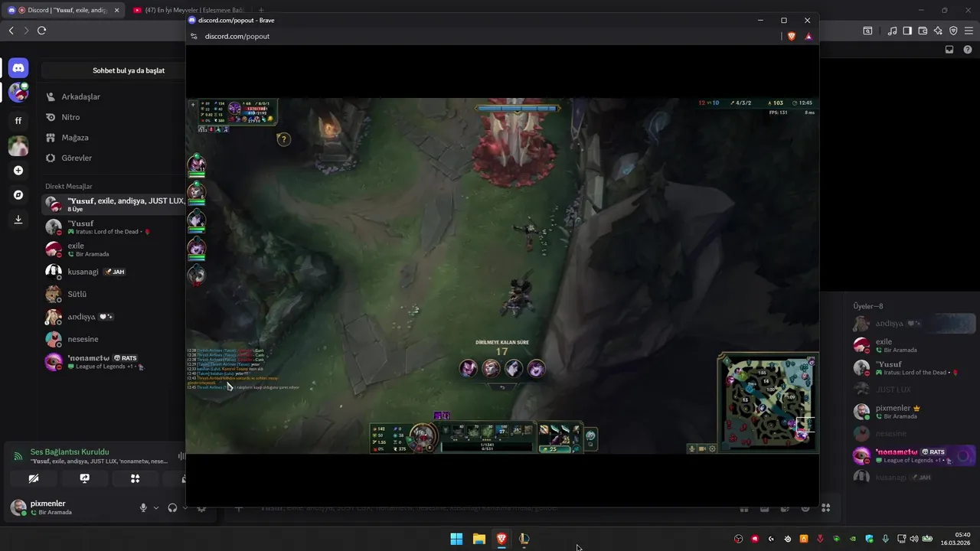Open the Discord inbox icon
The height and width of the screenshot is (551, 980).
pos(949,50)
